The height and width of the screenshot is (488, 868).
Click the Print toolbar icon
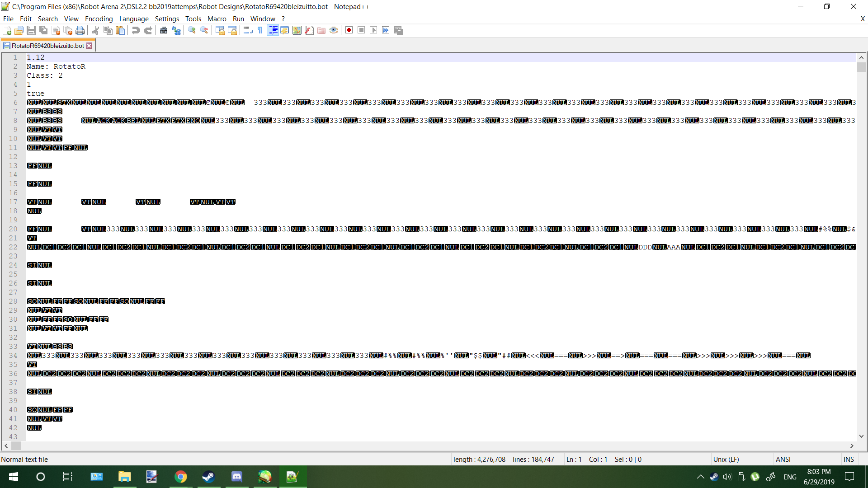[80, 30]
